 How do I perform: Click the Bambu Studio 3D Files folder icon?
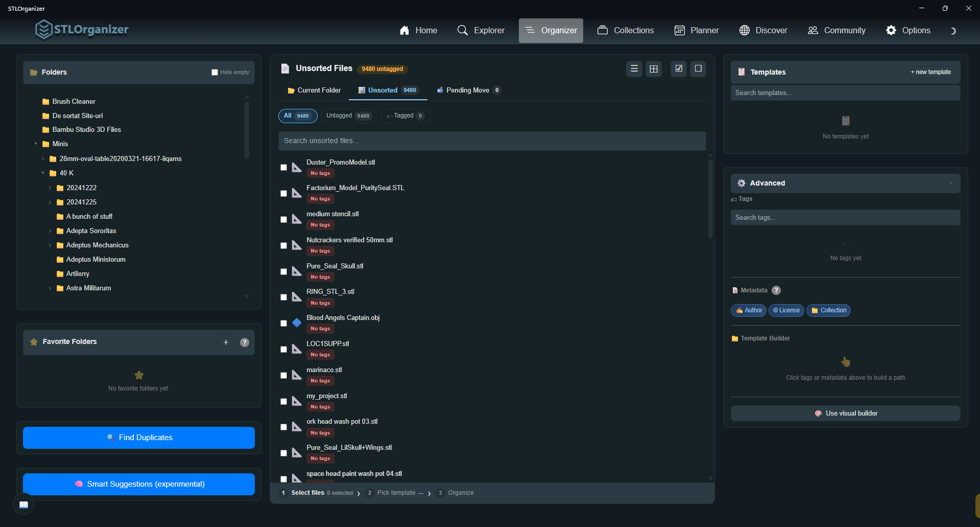click(46, 130)
